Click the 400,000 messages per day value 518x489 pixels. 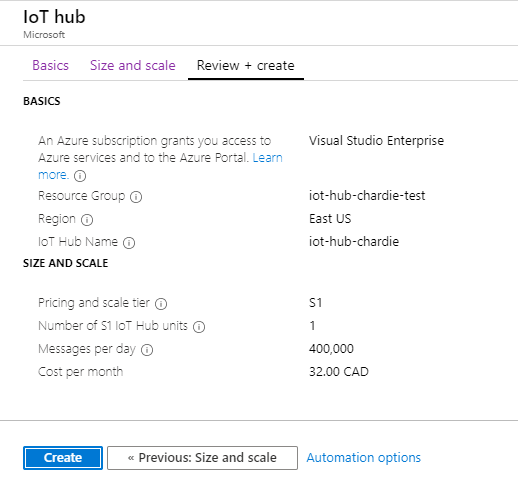tap(331, 349)
